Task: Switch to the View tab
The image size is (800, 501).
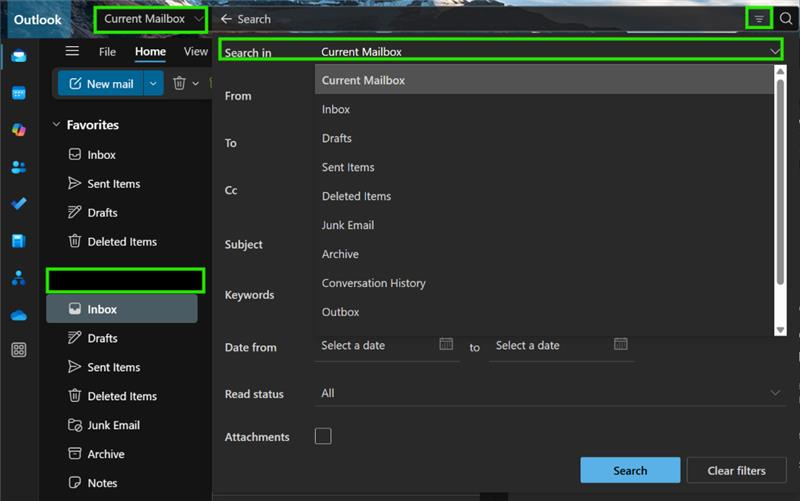Action: click(196, 52)
